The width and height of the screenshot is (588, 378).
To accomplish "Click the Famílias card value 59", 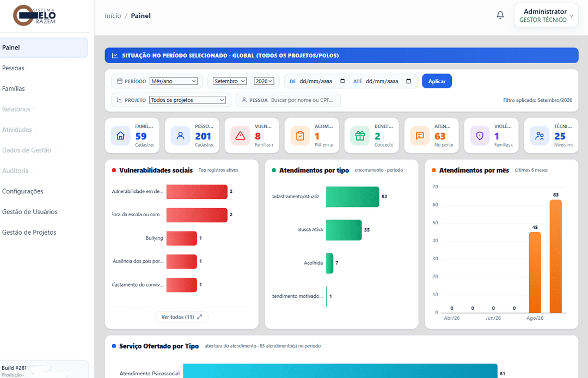I will click(x=141, y=136).
